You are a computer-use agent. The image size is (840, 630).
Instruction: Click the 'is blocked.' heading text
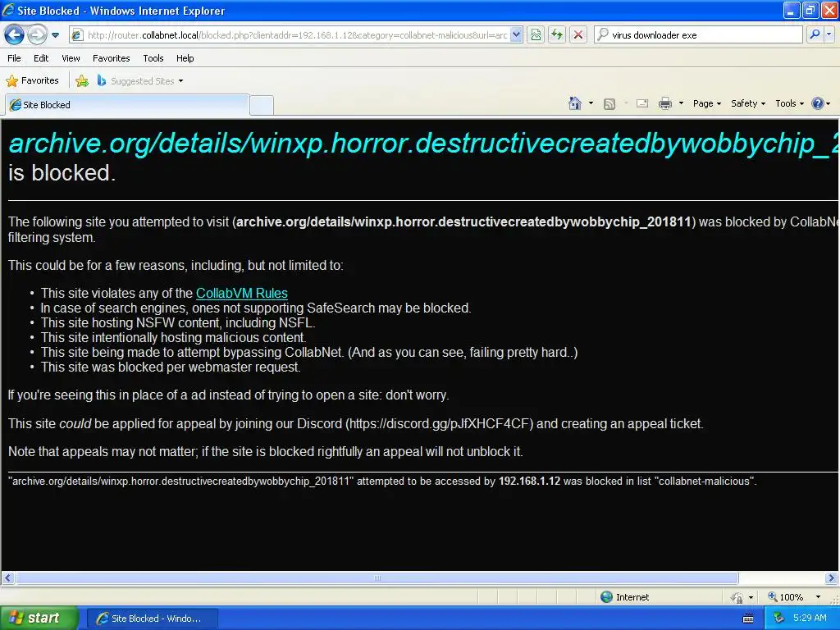[x=62, y=173]
